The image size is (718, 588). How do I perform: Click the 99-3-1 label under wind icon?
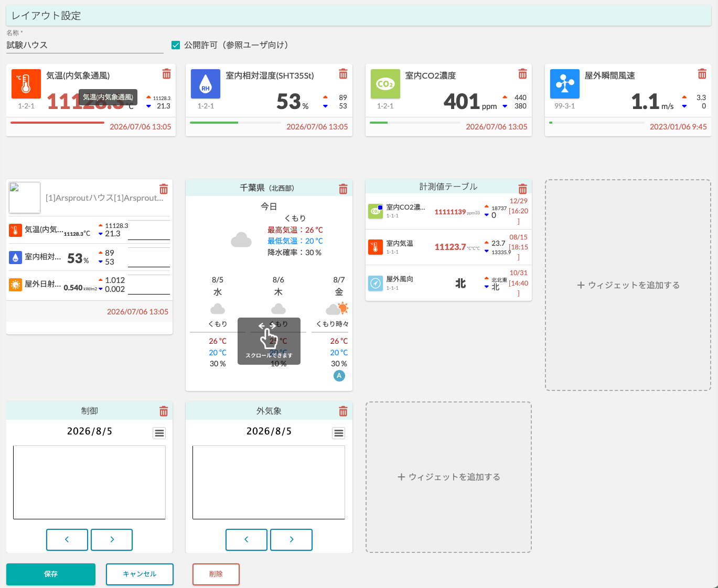(x=565, y=106)
